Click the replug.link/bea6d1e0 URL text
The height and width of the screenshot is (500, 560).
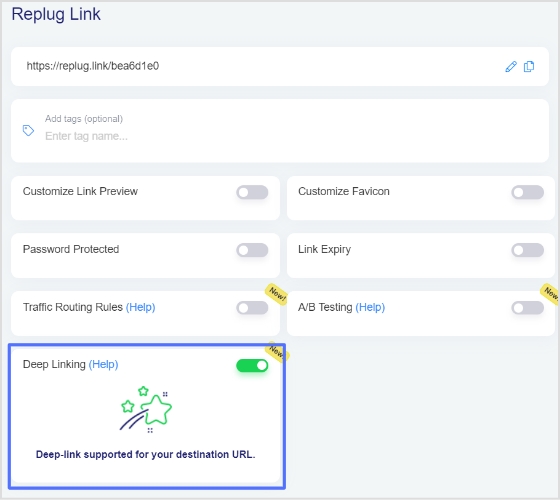[x=93, y=66]
